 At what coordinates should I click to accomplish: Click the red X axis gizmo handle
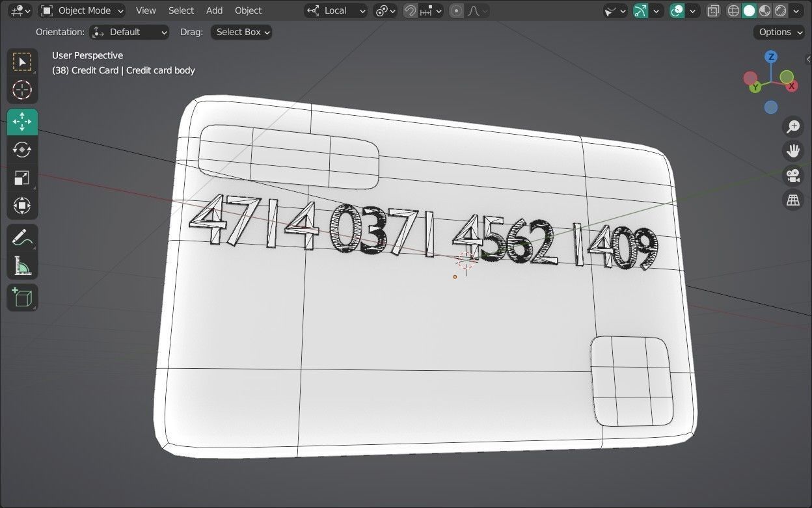click(792, 86)
